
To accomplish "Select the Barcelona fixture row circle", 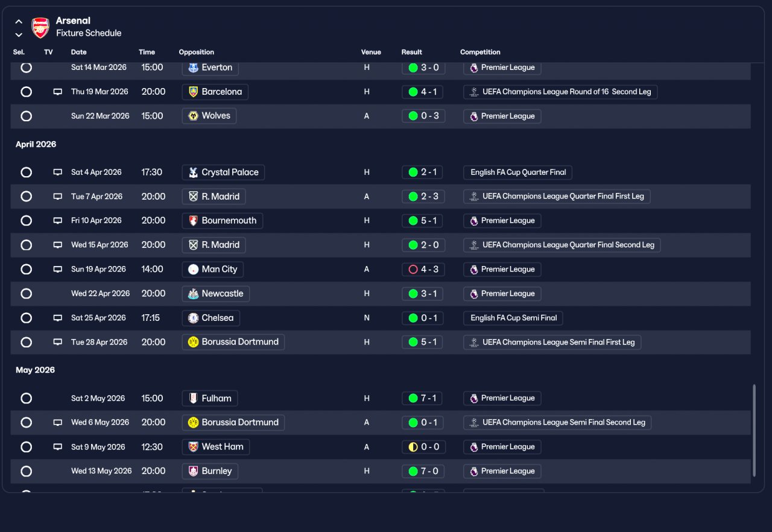I will (x=27, y=92).
